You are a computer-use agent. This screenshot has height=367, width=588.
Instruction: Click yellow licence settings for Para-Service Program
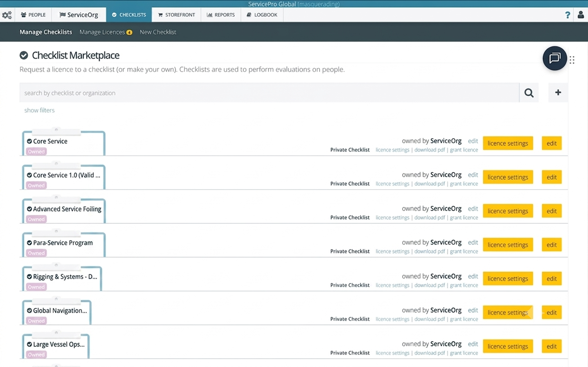[x=508, y=245]
